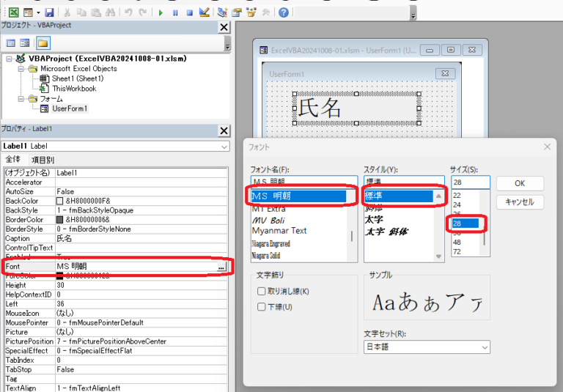This screenshot has width=563, height=392.
Task: Open the Object Browser toolbar icon
Action: coord(251,12)
